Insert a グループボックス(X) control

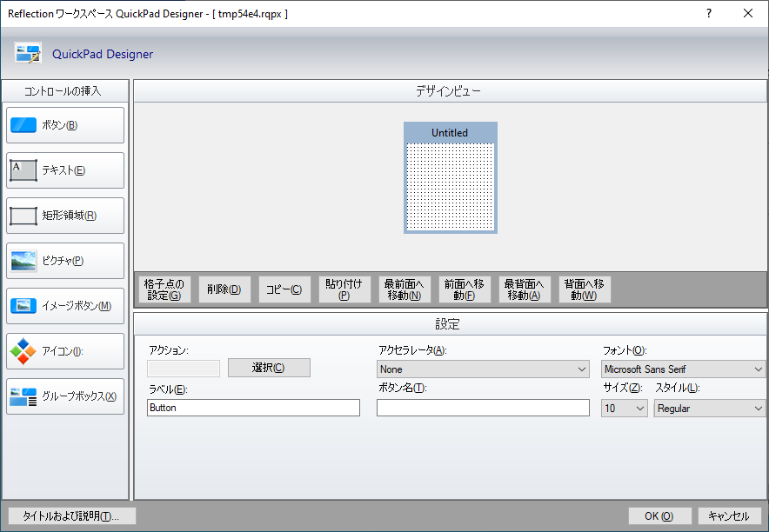65,396
